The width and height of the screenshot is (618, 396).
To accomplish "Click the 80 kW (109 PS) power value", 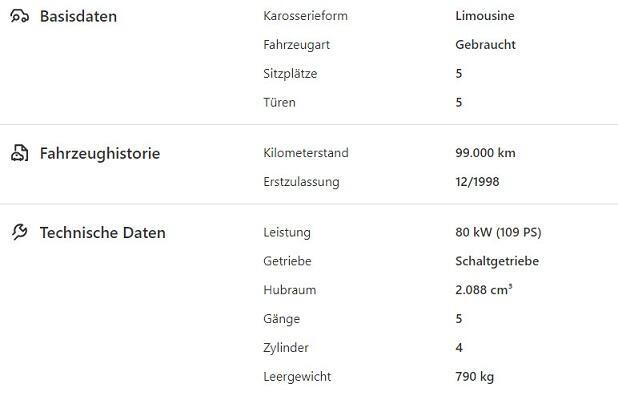I will (498, 232).
